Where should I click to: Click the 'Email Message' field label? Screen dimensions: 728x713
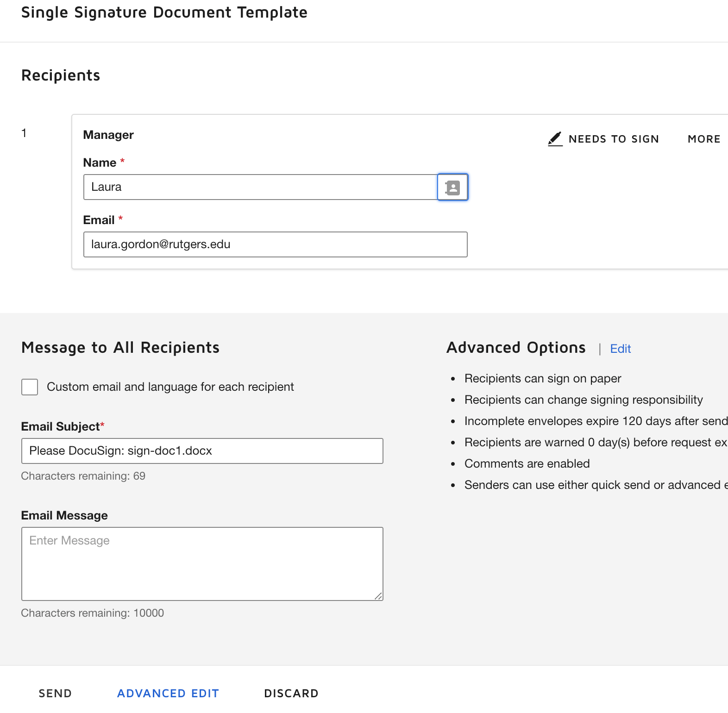[x=64, y=516]
